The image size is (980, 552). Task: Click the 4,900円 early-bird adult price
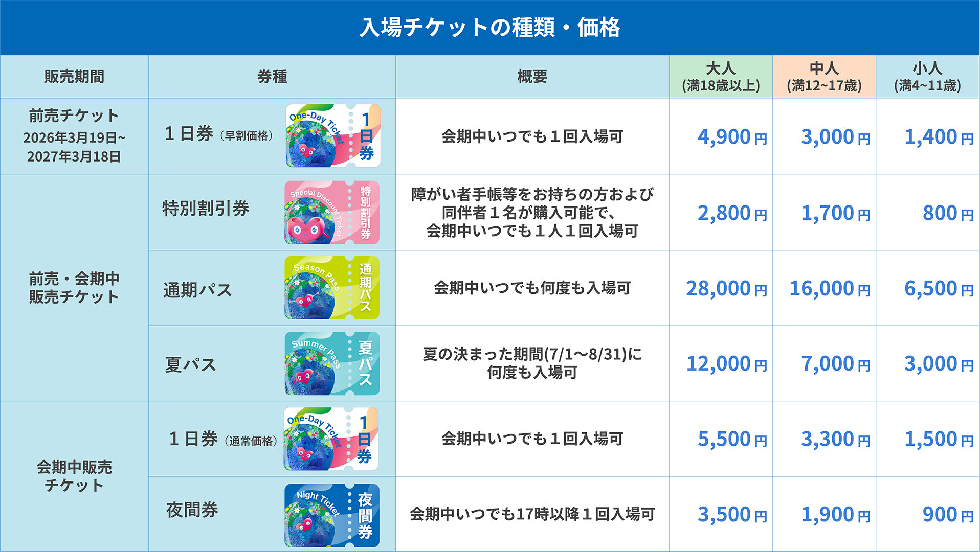click(732, 137)
